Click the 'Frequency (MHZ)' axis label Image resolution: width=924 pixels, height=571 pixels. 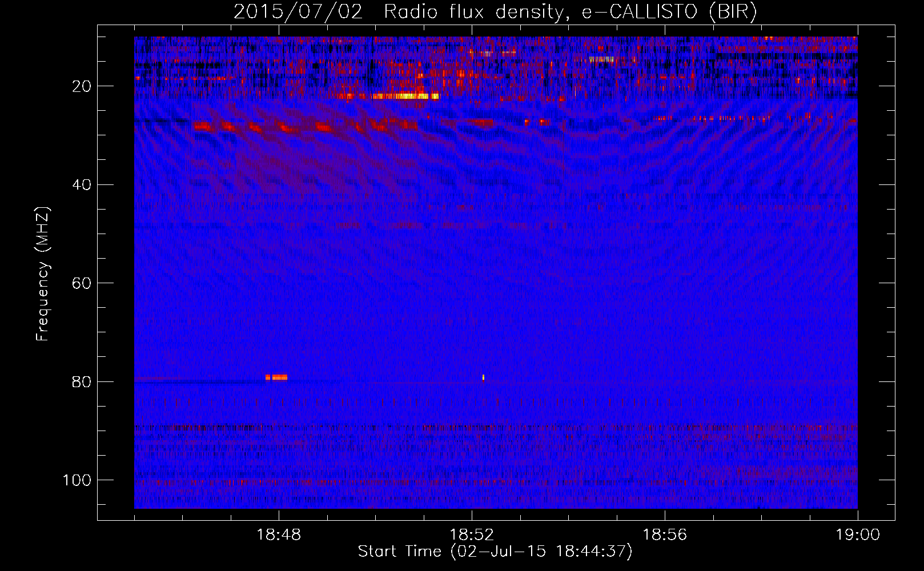coord(43,274)
